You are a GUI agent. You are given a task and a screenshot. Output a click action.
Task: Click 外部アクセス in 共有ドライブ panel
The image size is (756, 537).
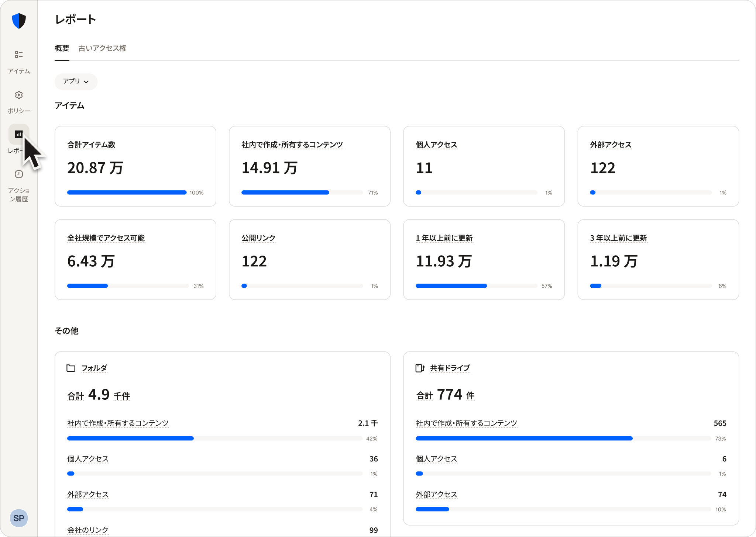436,495
